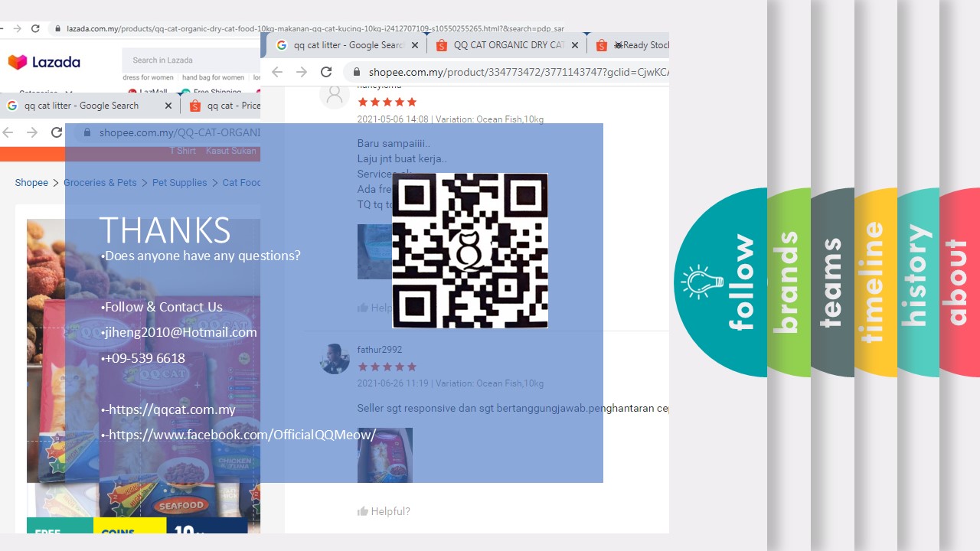Click the top reviewer's grey avatar

click(x=334, y=96)
